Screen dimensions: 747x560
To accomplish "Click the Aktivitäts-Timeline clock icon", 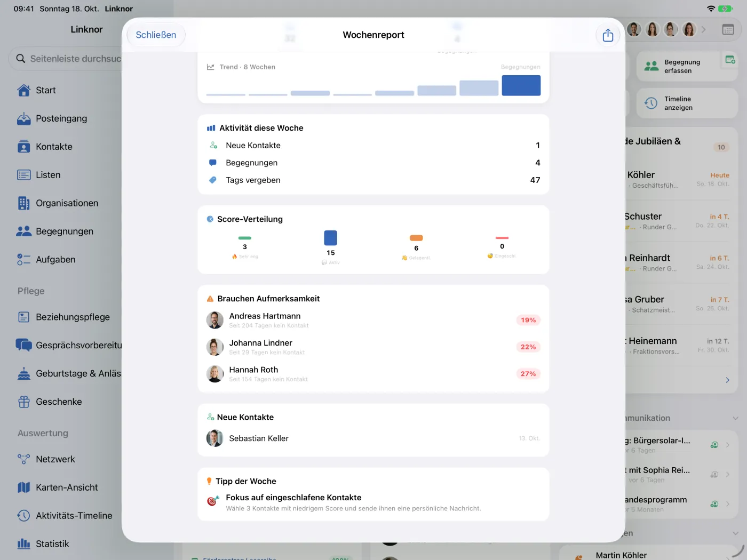I will [x=24, y=516].
